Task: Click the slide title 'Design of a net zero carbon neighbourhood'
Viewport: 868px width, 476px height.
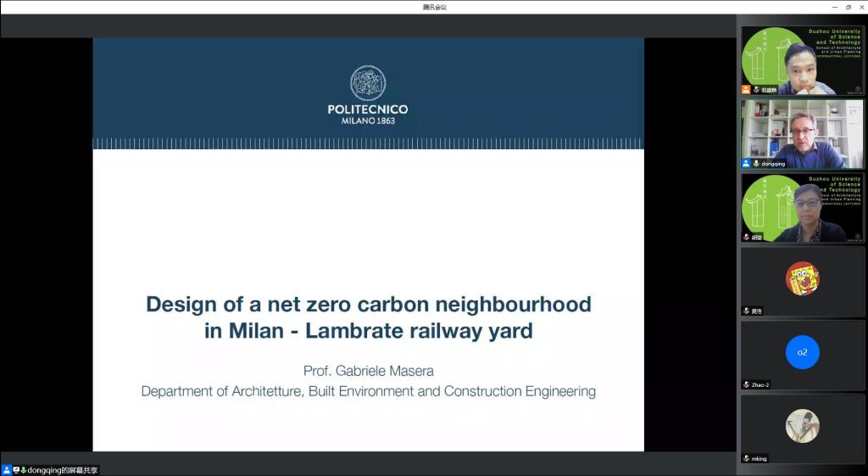Action: click(x=369, y=305)
